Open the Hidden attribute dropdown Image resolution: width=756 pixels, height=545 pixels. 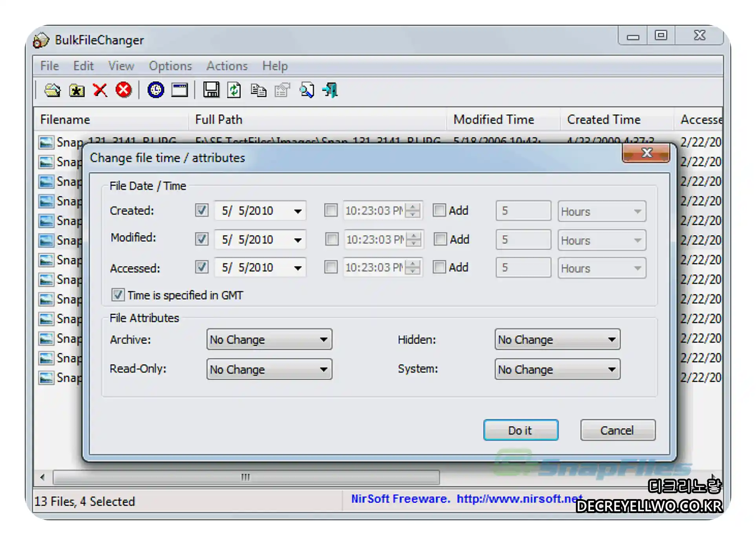pyautogui.click(x=557, y=339)
